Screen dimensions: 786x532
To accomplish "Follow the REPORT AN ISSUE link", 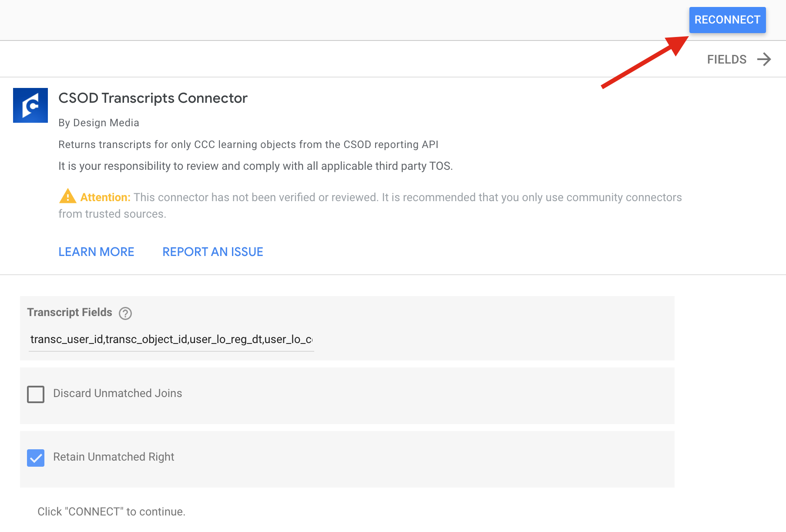I will (x=213, y=252).
